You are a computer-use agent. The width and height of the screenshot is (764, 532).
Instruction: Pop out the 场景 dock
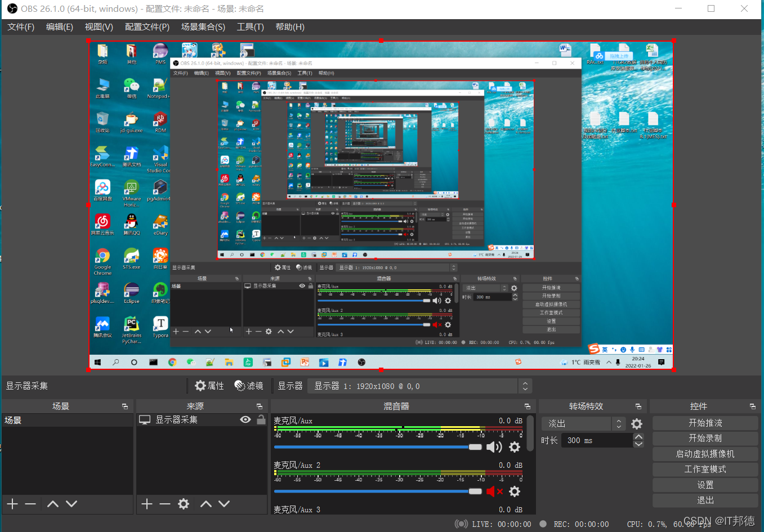click(x=125, y=406)
